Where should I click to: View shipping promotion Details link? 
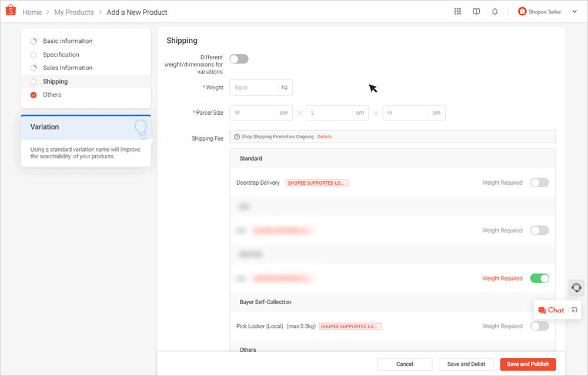(x=325, y=136)
